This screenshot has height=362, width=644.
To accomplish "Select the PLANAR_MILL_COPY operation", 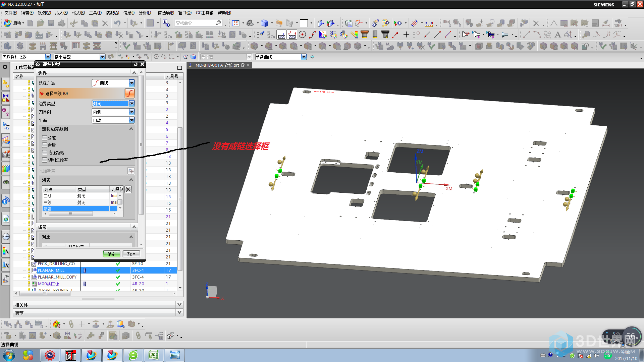I will pyautogui.click(x=57, y=277).
